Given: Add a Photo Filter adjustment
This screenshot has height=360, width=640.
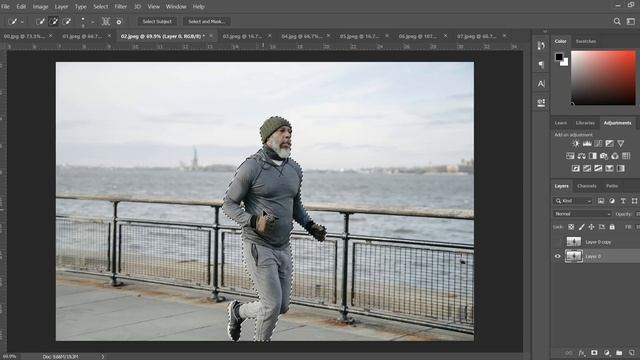Looking at the screenshot, I should point(604,156).
